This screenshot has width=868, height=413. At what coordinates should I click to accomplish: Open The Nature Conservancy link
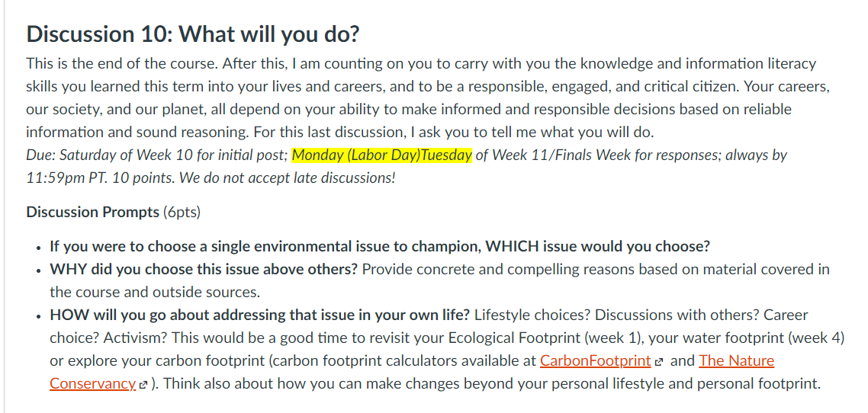click(736, 361)
